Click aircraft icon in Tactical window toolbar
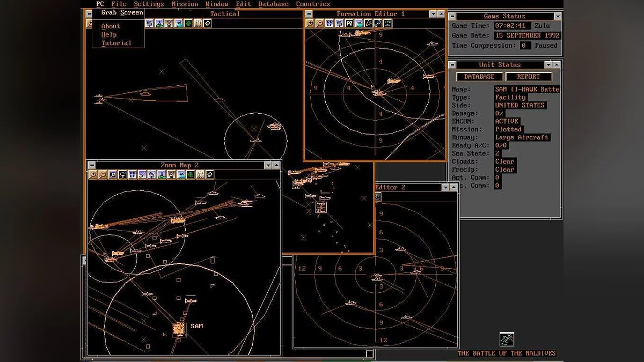This screenshot has height=362, width=644. (x=179, y=23)
